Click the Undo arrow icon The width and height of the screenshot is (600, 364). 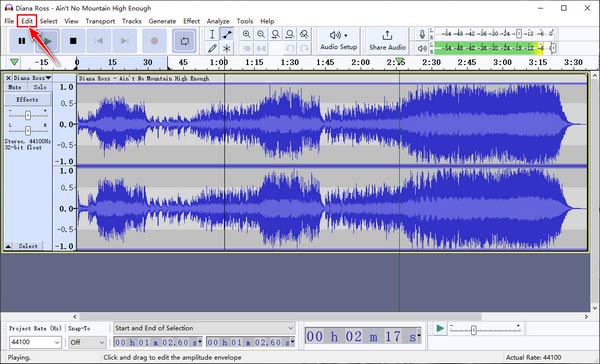coord(290,48)
